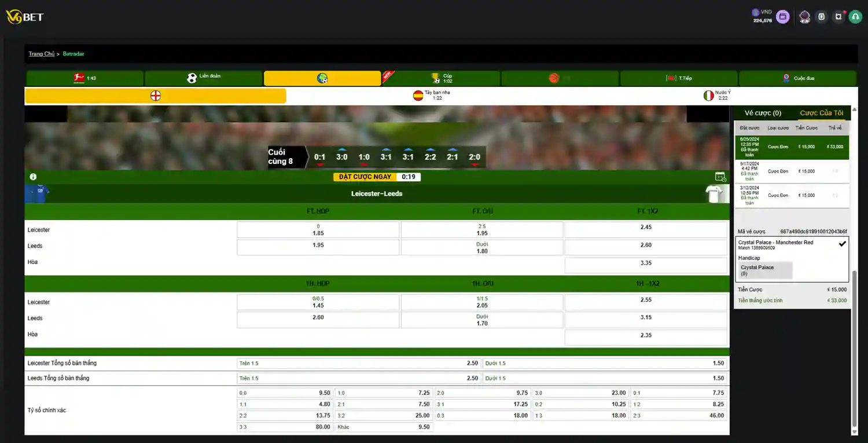Open the Cúp tournament tab
Image resolution: width=868 pixels, height=443 pixels.
[x=441, y=78]
